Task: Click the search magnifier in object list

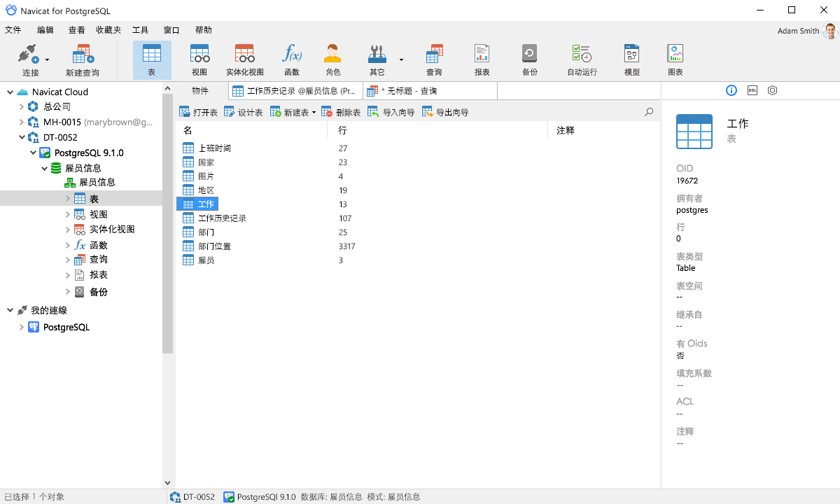Action: (x=649, y=112)
